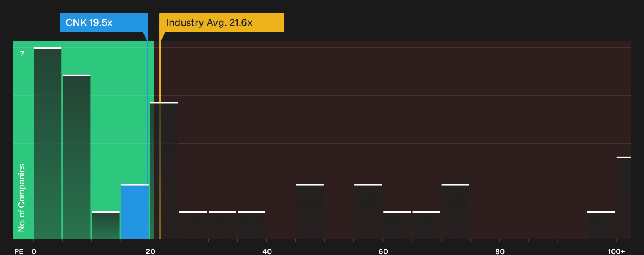Click the bar for PE 25 to 30
Viewport: 644px width, 255px height.
193,225
